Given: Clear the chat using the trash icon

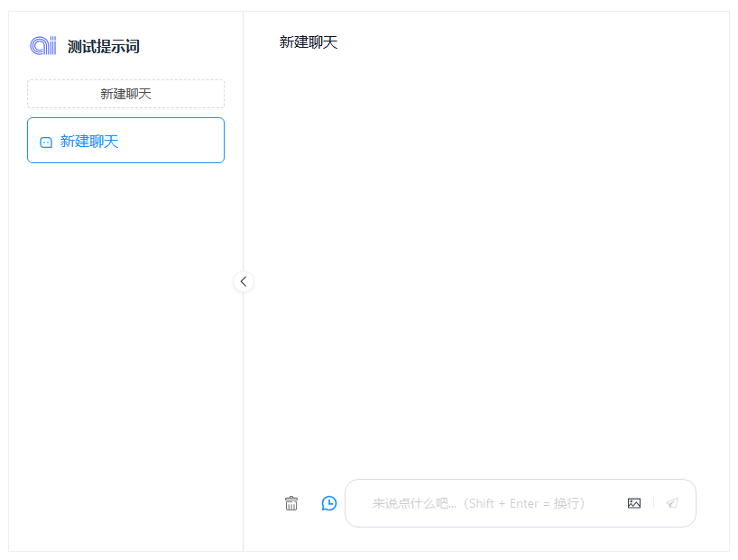Looking at the screenshot, I should 291,503.
